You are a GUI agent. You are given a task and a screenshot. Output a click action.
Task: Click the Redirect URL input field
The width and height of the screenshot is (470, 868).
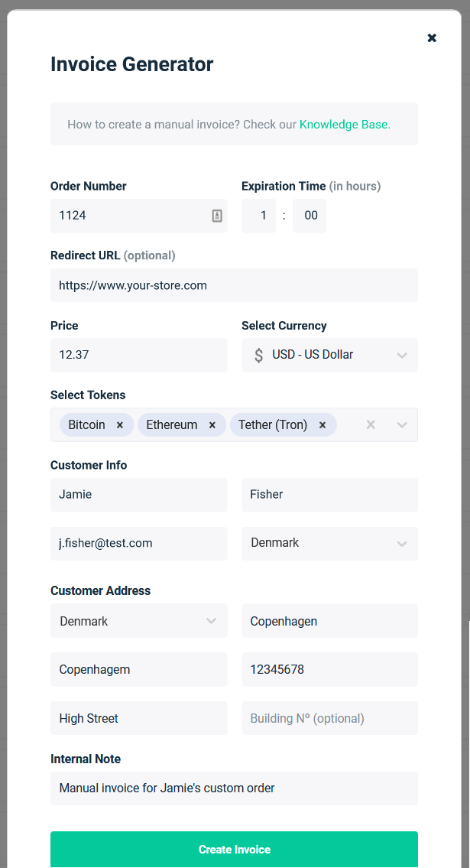click(234, 285)
